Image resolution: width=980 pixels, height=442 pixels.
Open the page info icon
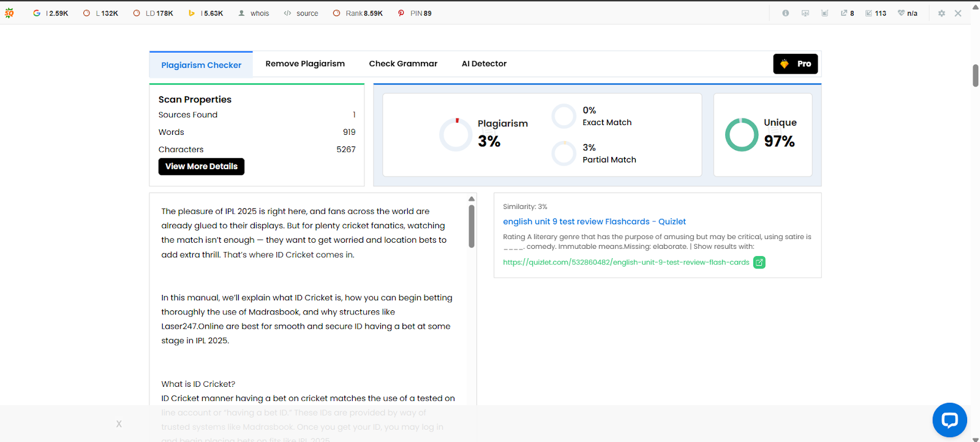pos(786,13)
